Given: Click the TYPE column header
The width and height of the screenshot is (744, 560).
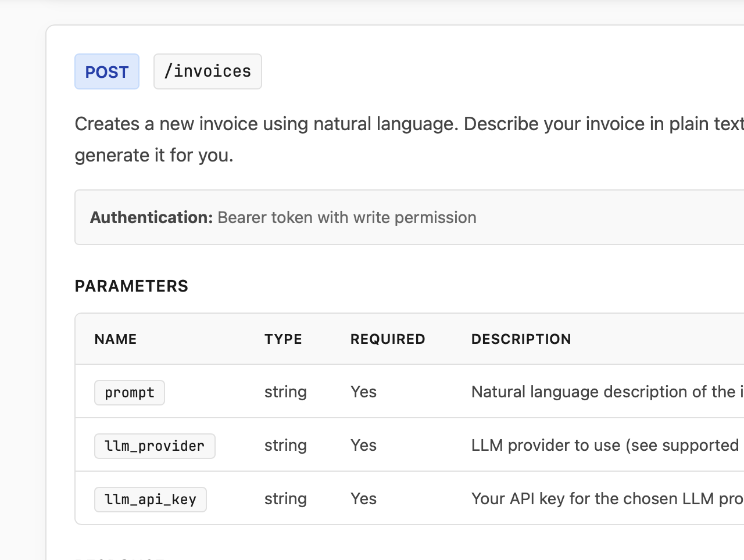Looking at the screenshot, I should pos(283,339).
